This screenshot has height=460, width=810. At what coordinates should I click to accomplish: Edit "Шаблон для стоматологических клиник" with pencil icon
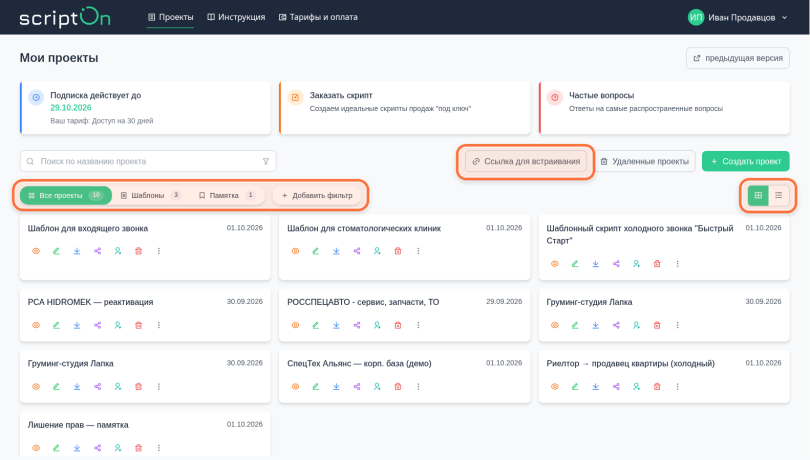pos(316,251)
